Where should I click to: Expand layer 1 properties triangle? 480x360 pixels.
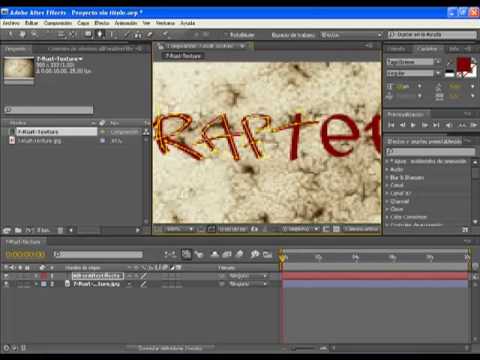coord(36,276)
